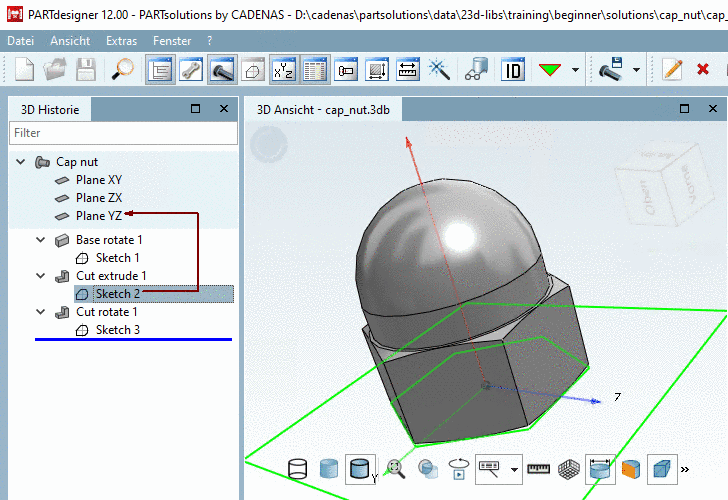Open dropdown arrow beside selection tool
This screenshot has height=500, width=728.
pos(514,470)
